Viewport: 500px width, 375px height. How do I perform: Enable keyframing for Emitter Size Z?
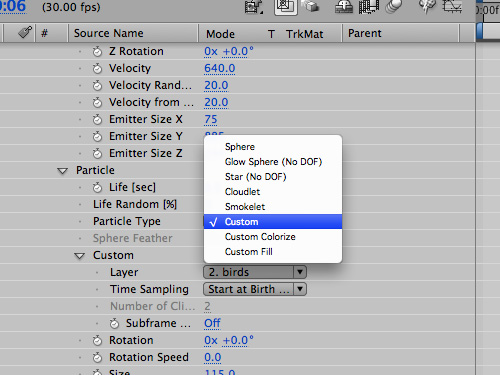pyautogui.click(x=97, y=153)
